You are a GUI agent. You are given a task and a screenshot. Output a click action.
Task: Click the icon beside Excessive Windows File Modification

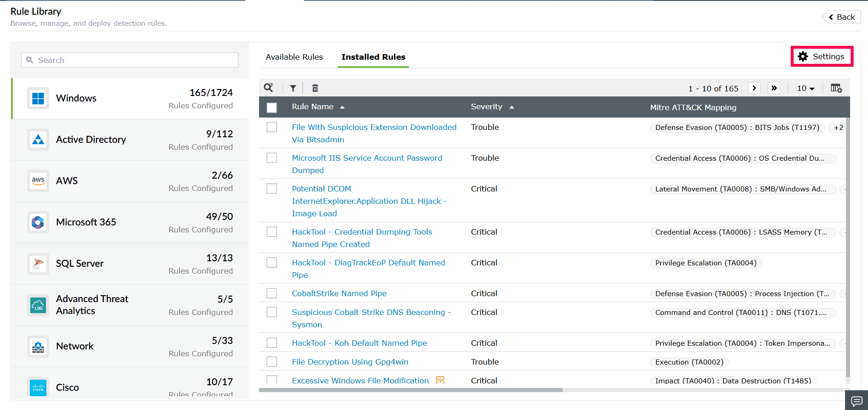coord(440,380)
